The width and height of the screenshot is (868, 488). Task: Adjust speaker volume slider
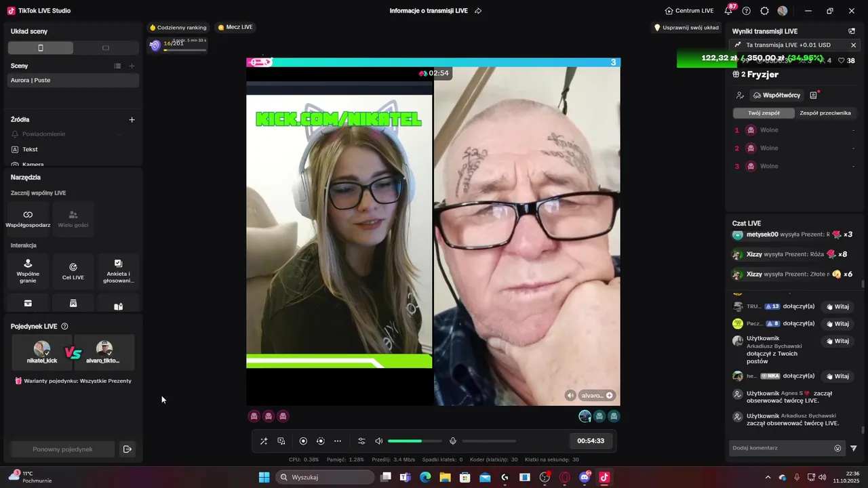tap(414, 441)
